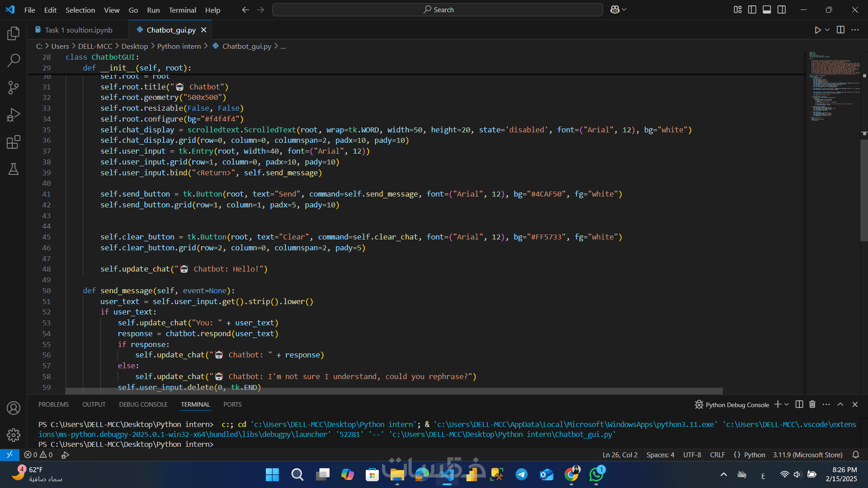Open the Explorer view in activity bar

click(x=14, y=33)
